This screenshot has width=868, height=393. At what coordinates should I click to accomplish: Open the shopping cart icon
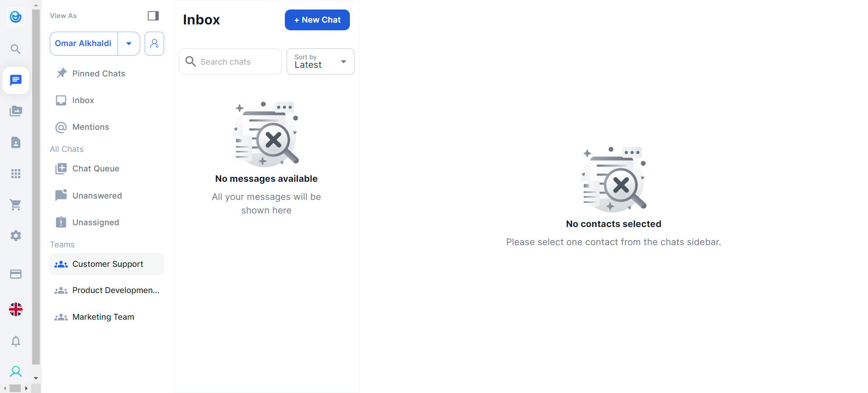[16, 205]
